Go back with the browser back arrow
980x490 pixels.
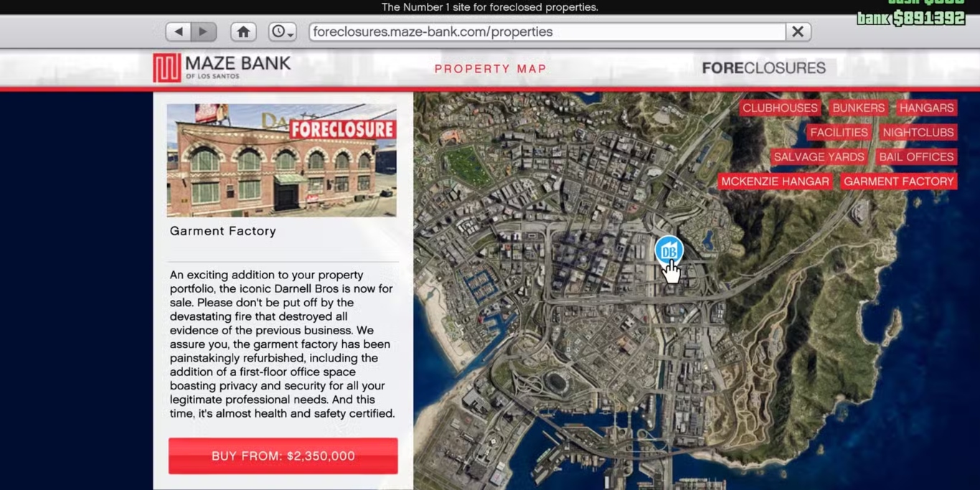(178, 32)
